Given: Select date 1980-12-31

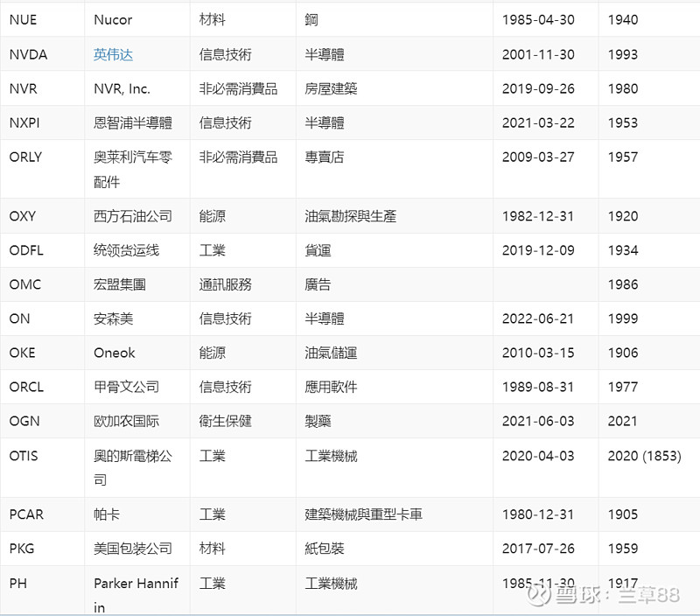Looking at the screenshot, I should (x=538, y=514).
